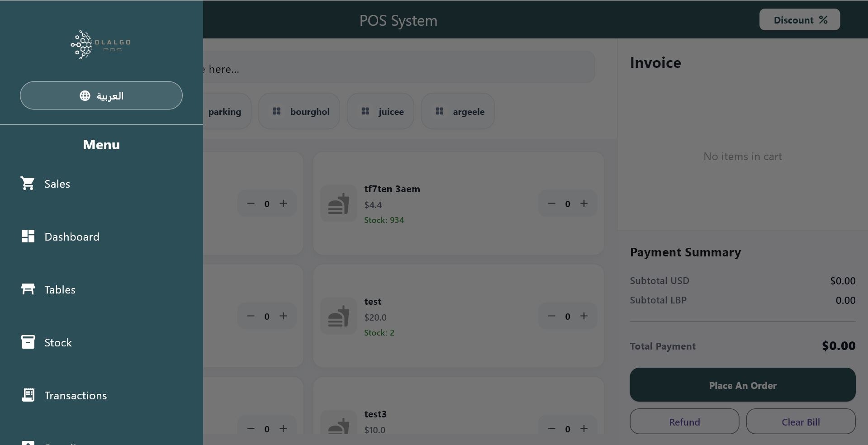This screenshot has width=868, height=445.
Task: Click the food icon of tf7ten 3aem
Action: click(339, 204)
